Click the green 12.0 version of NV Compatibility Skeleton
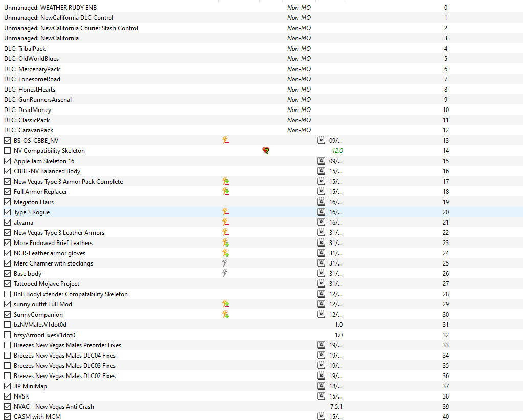 (x=337, y=150)
